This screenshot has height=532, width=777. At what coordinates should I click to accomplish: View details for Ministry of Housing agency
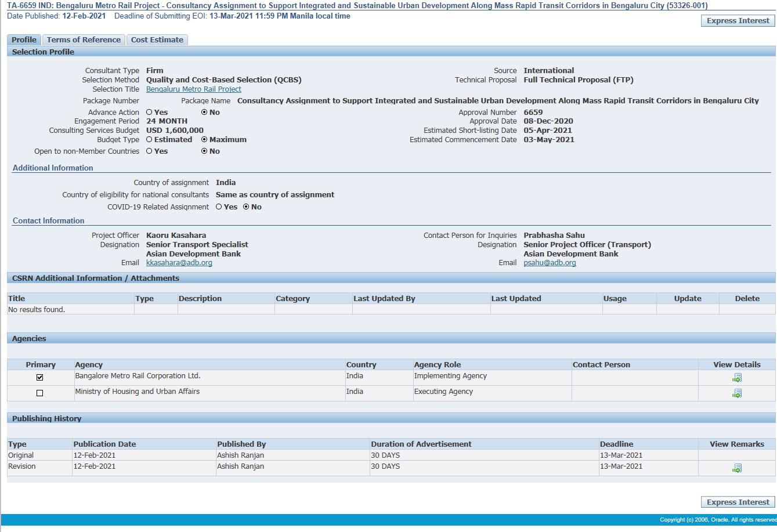[736, 393]
